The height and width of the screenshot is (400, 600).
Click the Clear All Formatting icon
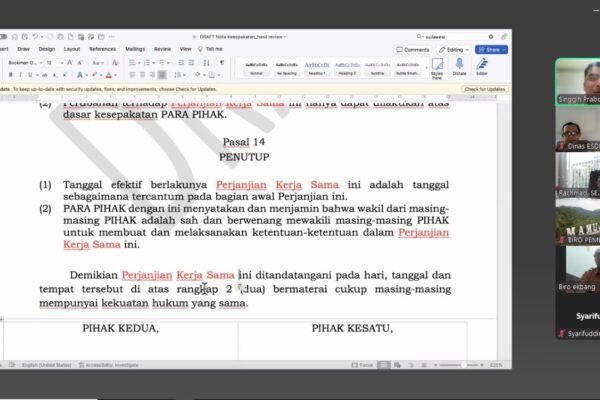pos(115,62)
